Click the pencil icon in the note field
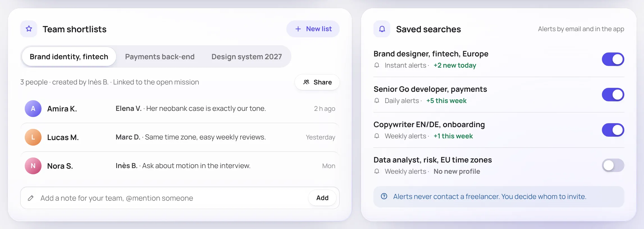Image resolution: width=644 pixels, height=229 pixels. (31, 198)
